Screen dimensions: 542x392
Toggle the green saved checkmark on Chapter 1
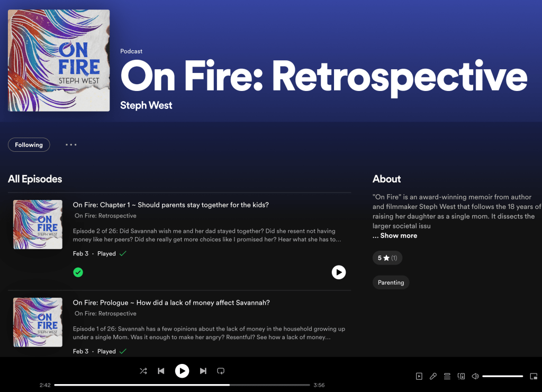78,272
